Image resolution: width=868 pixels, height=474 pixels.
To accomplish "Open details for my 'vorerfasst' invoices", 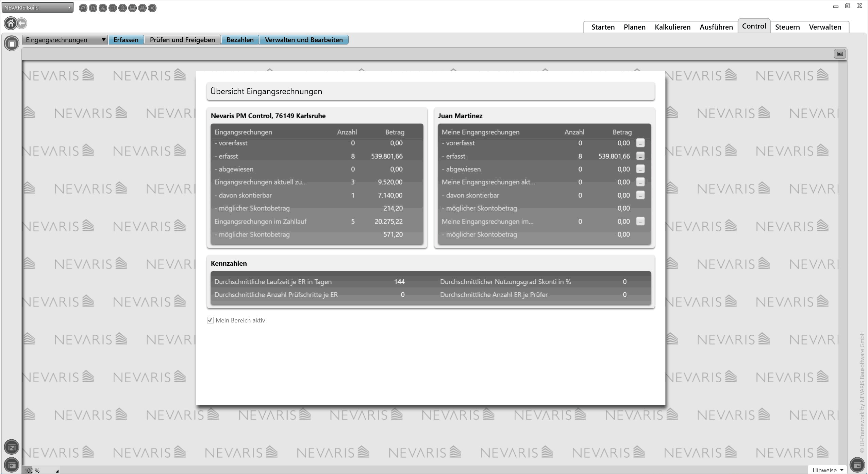I will 640,143.
